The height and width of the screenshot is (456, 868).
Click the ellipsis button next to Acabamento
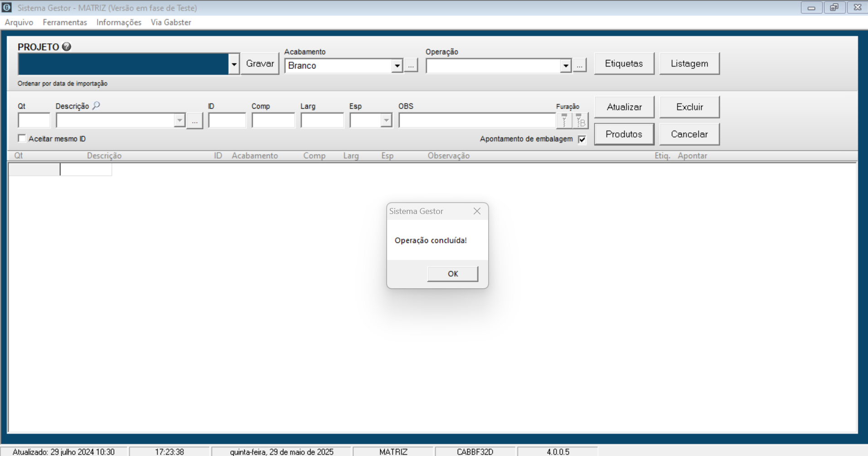coord(411,66)
